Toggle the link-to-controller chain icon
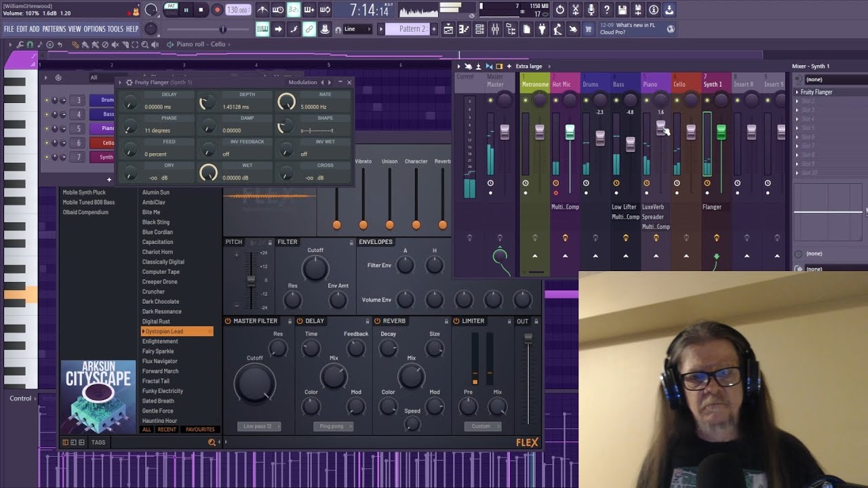 point(309,29)
